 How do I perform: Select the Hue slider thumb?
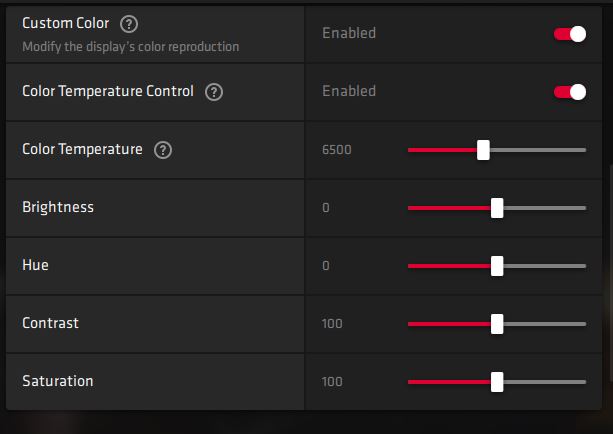497,266
